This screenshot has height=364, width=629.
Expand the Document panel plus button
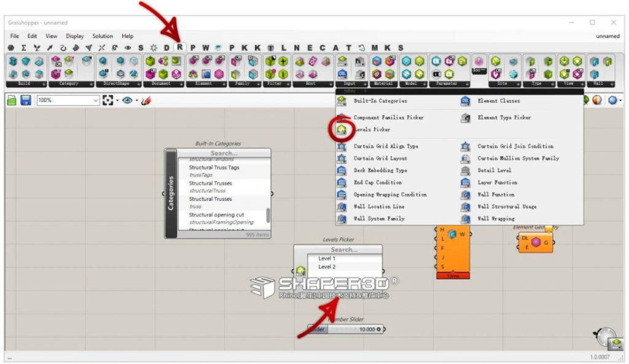point(181,84)
